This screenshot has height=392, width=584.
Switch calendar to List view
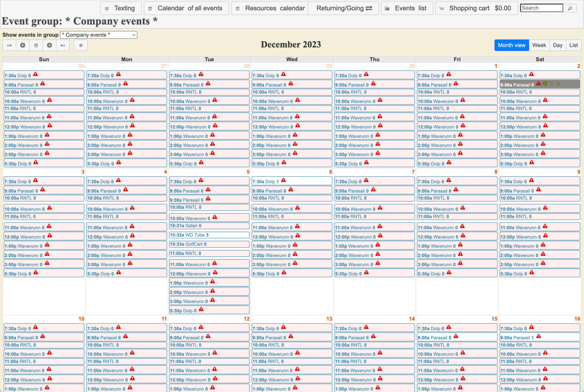tap(573, 45)
